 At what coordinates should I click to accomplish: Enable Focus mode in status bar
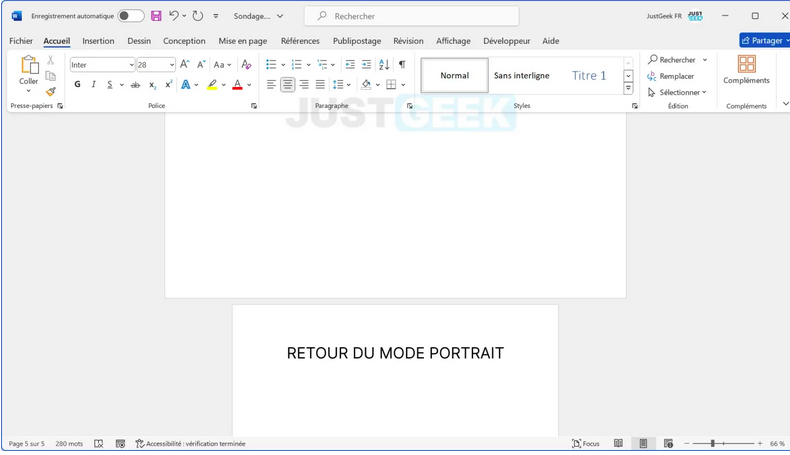tap(586, 444)
